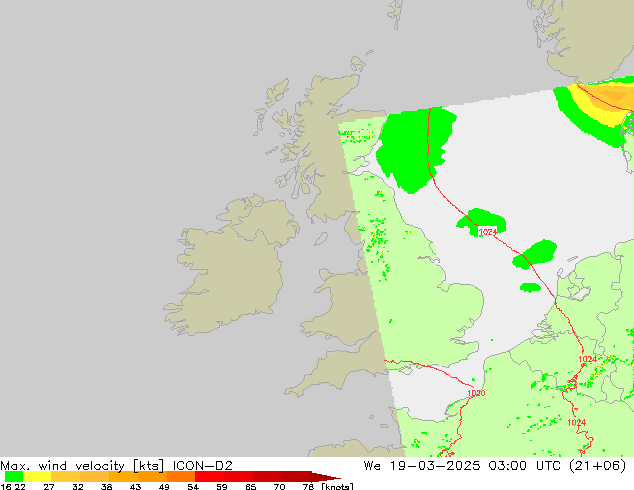Click the '65' value on the legend scale
The width and height of the screenshot is (634, 490).
coord(251,486)
